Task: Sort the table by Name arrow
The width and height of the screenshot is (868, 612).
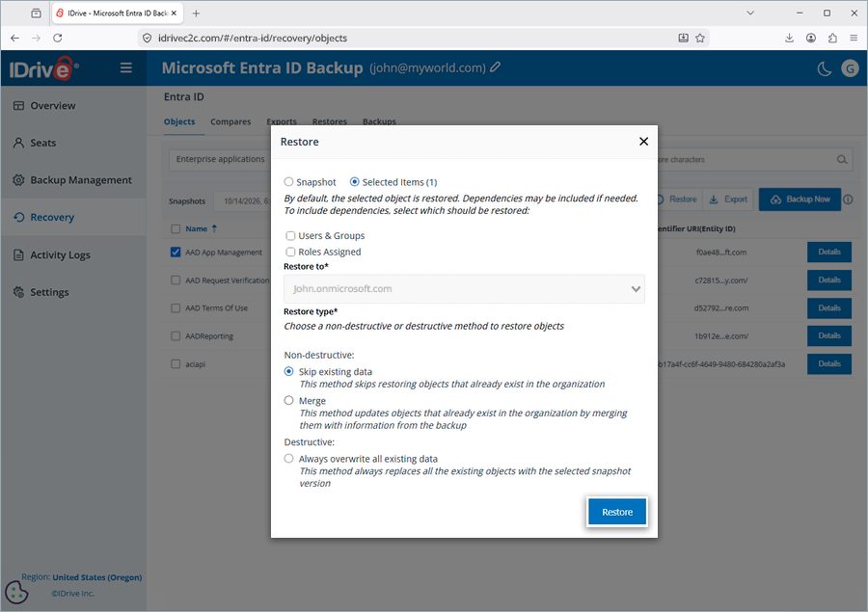Action: click(x=214, y=228)
